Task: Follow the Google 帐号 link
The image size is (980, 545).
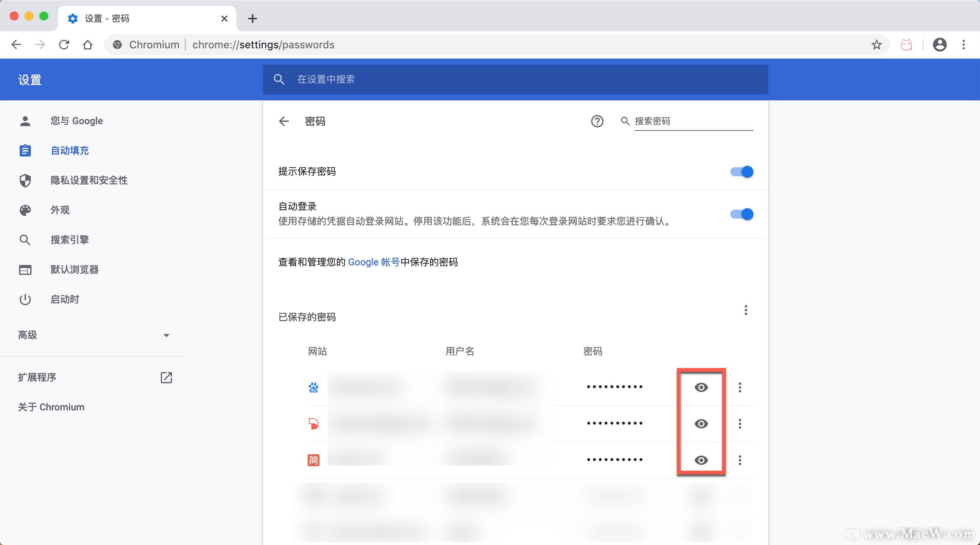Action: [374, 262]
